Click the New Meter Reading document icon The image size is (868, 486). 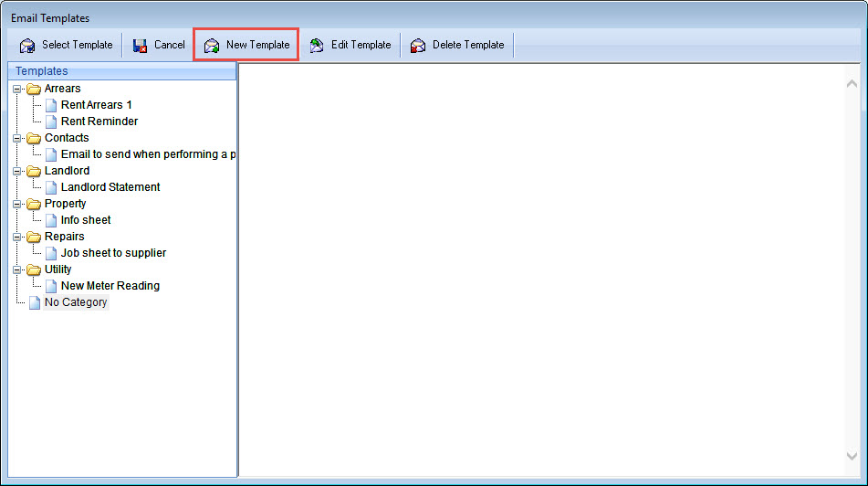(51, 286)
